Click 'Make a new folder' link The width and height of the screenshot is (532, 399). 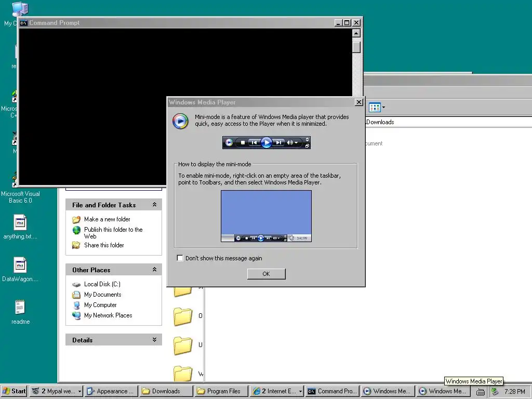107,219
